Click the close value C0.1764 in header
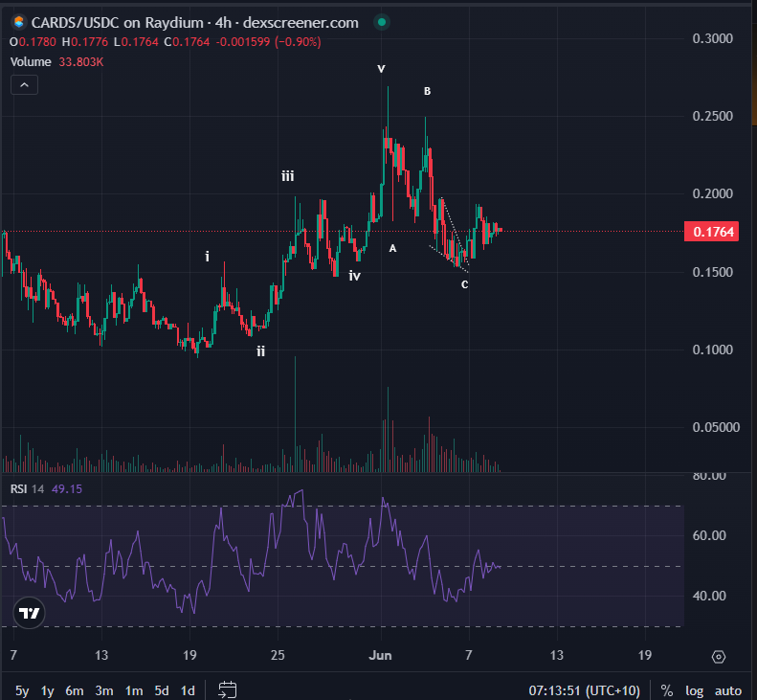Viewport: 757px width, 700px height. [187, 42]
